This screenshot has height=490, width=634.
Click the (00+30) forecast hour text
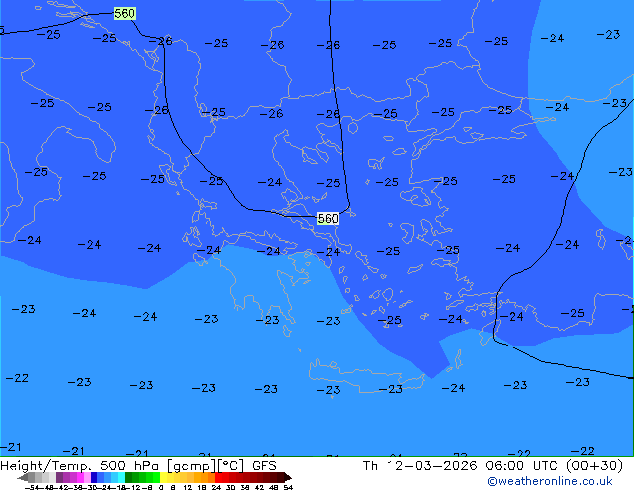click(594, 466)
